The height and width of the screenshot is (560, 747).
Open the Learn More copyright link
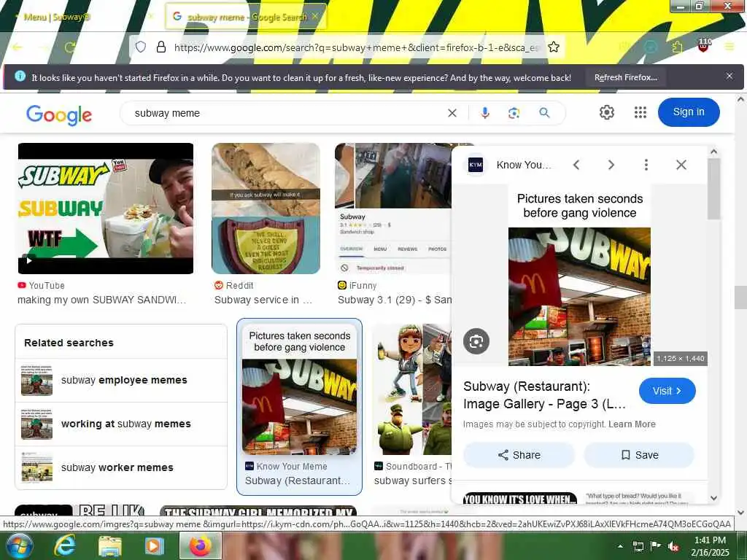click(x=632, y=424)
